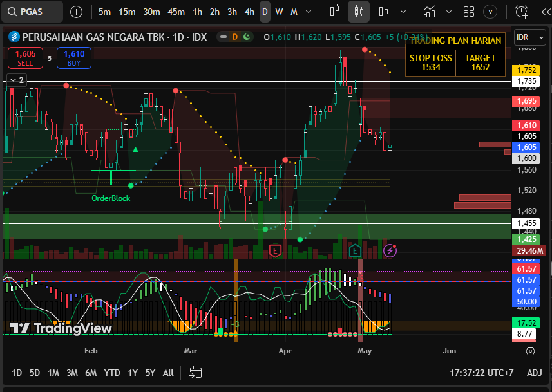Open the IDR currency dropdown
This screenshot has height=392, width=552.
(530, 37)
